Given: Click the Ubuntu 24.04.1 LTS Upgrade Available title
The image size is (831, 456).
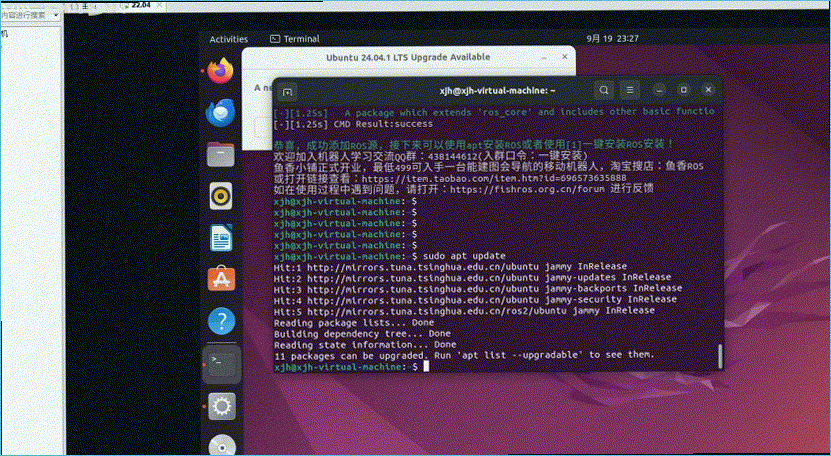Looking at the screenshot, I should (408, 57).
